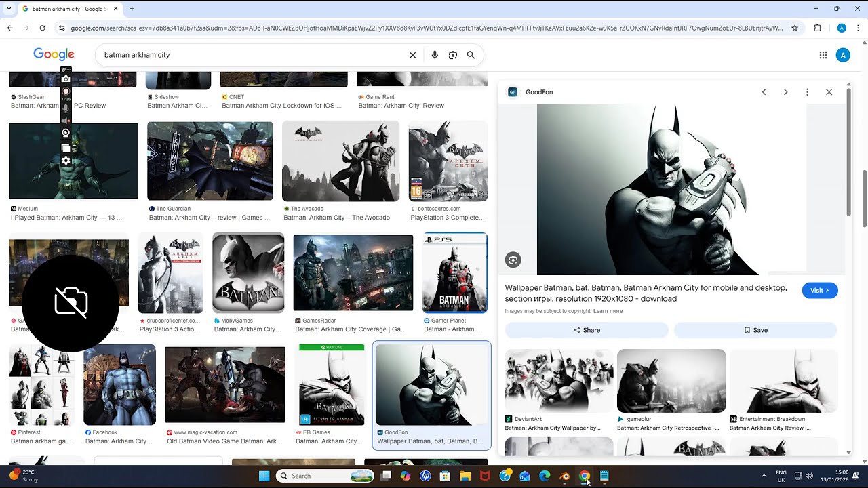Open the MobyGames Batman logo thumbnail
This screenshot has height=488, width=868.
(248, 273)
